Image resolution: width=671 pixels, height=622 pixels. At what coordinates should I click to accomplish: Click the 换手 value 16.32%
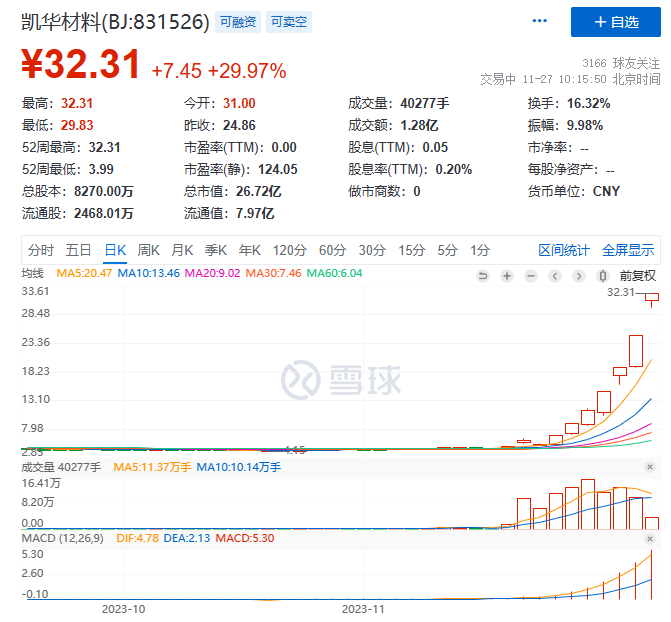click(588, 103)
